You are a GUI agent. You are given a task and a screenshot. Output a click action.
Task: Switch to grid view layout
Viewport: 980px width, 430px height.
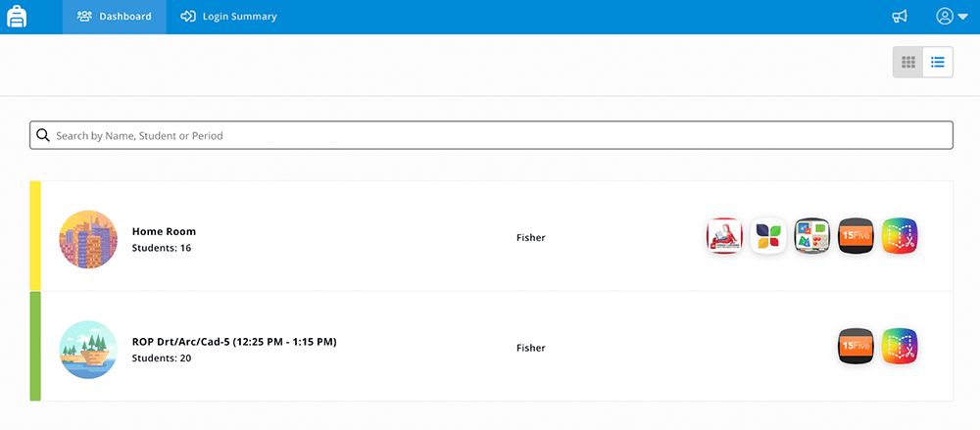point(908,62)
